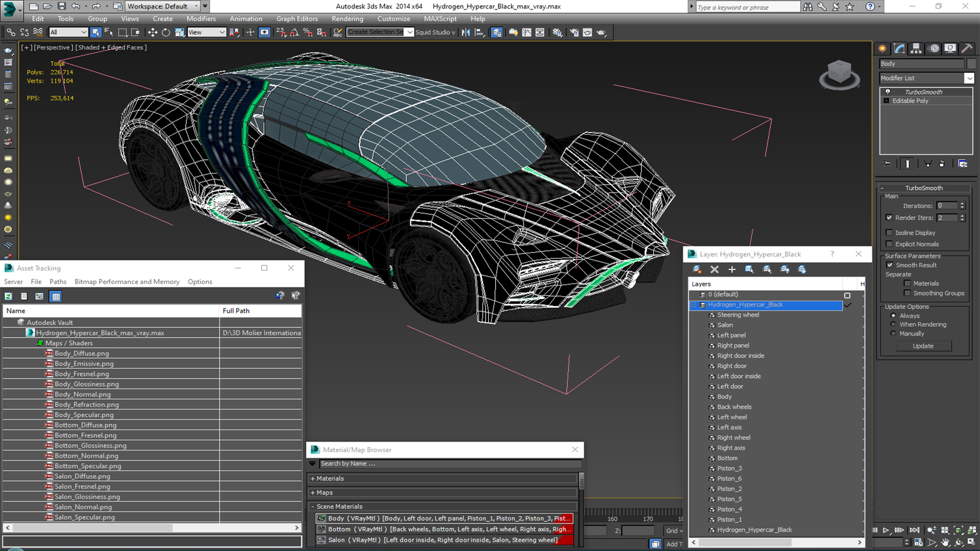Screen dimensions: 980x551
Task: Click Configure Modifier Sets icon
Action: [963, 164]
